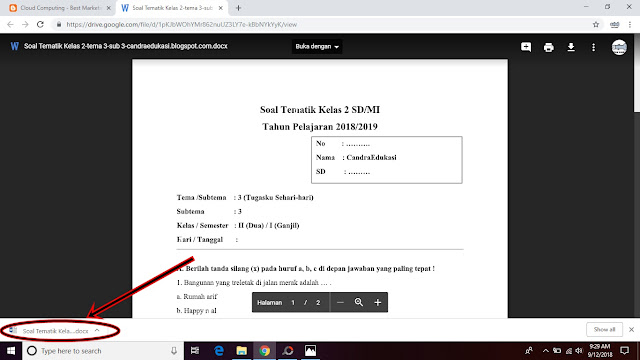Download the file using download icon

[571, 47]
